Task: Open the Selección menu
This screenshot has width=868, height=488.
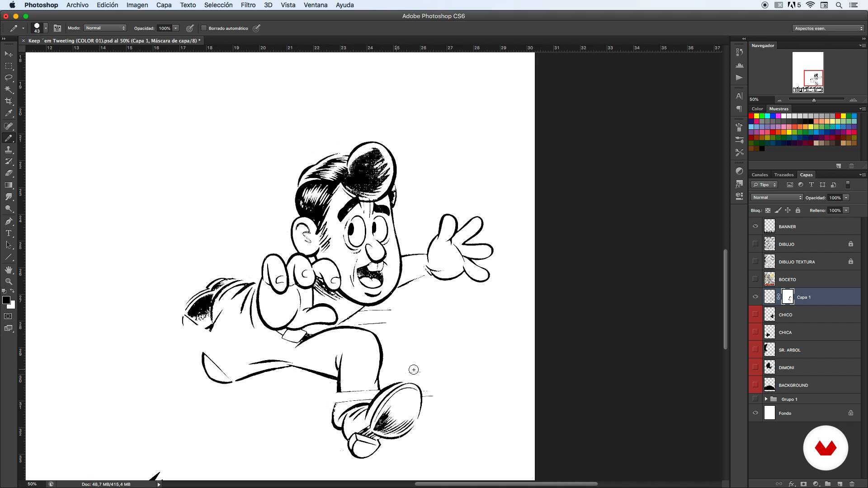Action: pyautogui.click(x=218, y=5)
